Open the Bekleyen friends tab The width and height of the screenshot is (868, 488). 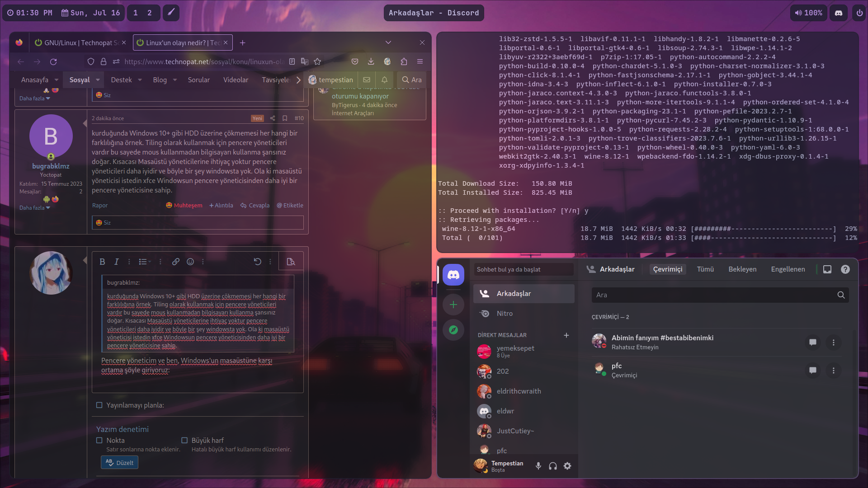pos(742,269)
